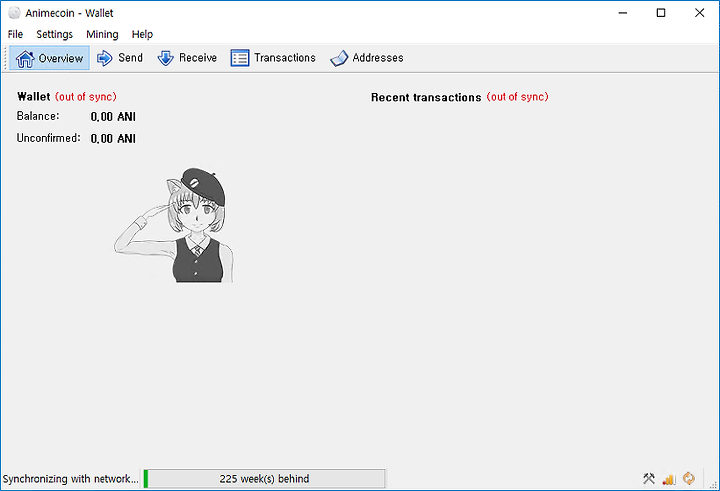The image size is (720, 491).
Task: Click the anime girl mascot image
Action: tap(174, 225)
